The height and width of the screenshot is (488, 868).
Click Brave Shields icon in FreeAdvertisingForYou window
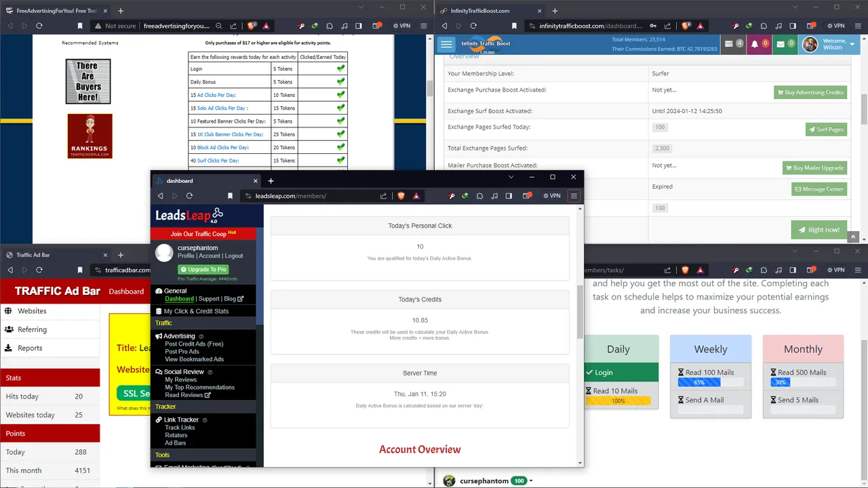pos(252,26)
